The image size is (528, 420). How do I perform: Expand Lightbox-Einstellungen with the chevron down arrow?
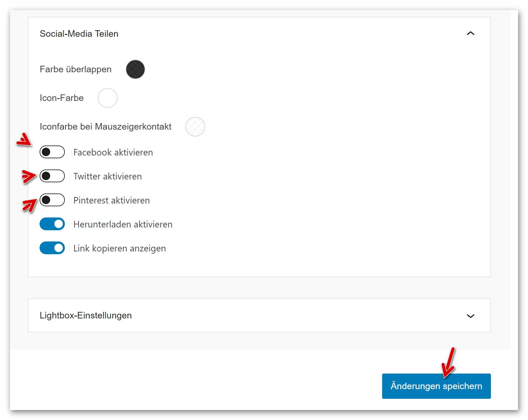point(470,316)
